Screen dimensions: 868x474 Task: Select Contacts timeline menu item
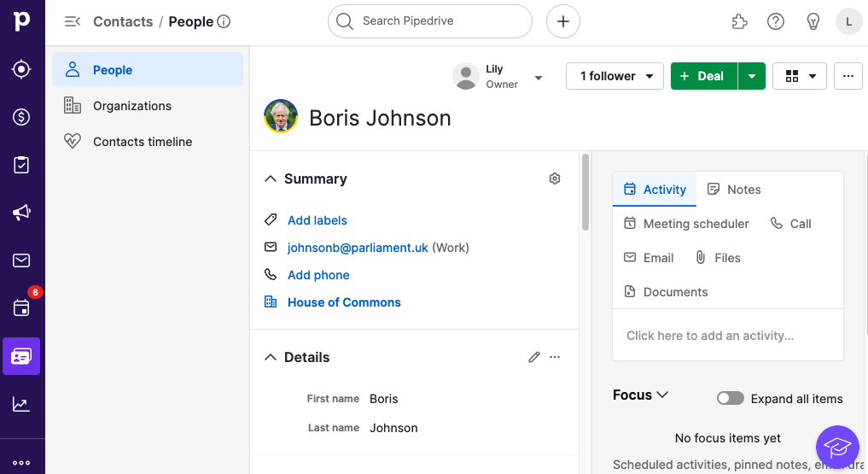[148, 142]
